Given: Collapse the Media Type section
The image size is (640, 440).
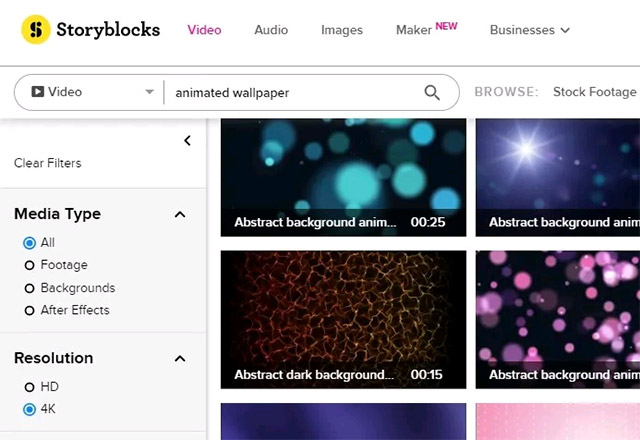Looking at the screenshot, I should point(180,214).
